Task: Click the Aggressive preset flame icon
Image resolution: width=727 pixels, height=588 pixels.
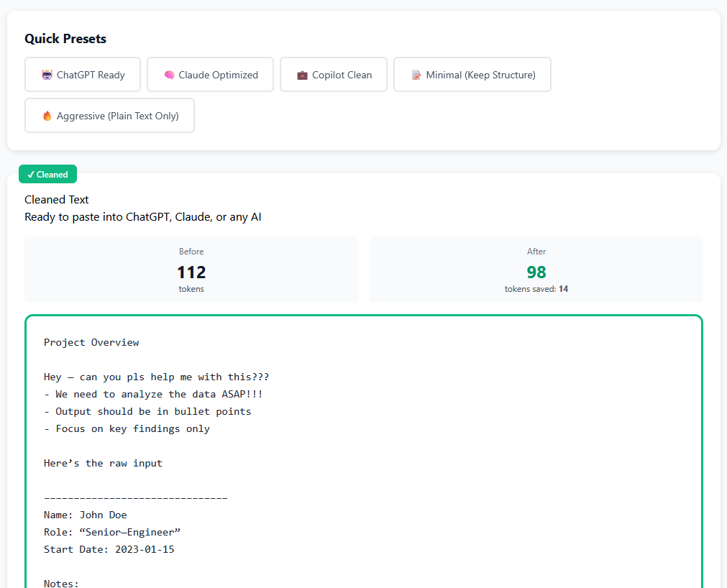Action: [x=47, y=116]
